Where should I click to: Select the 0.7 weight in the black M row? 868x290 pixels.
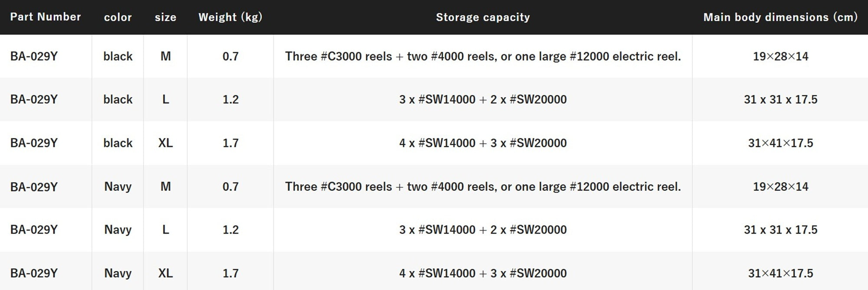pyautogui.click(x=230, y=56)
